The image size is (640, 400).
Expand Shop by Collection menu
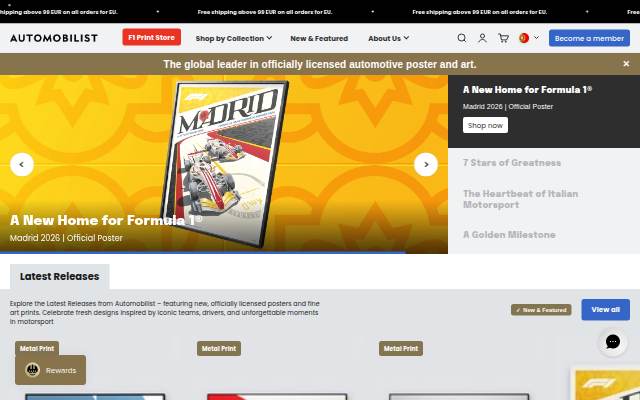[233, 38]
